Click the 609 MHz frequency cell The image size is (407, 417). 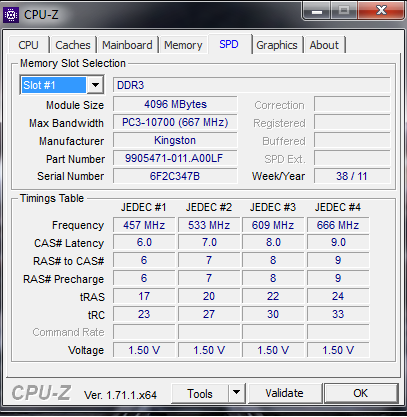click(x=273, y=225)
